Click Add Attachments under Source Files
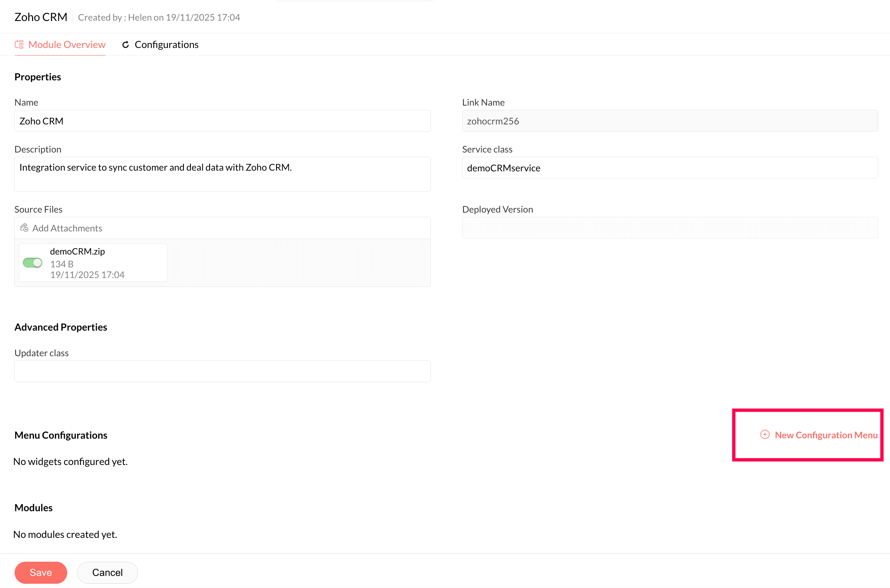890x588 pixels. pos(67,228)
